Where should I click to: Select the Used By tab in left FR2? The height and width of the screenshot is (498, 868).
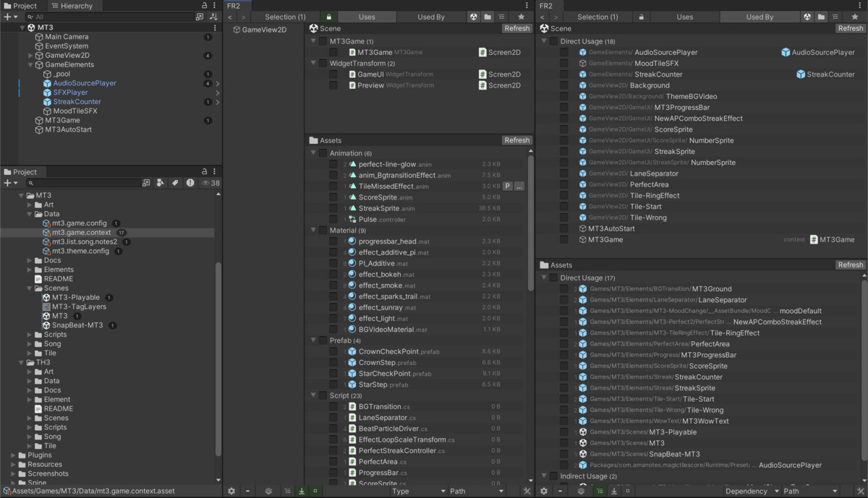point(431,17)
